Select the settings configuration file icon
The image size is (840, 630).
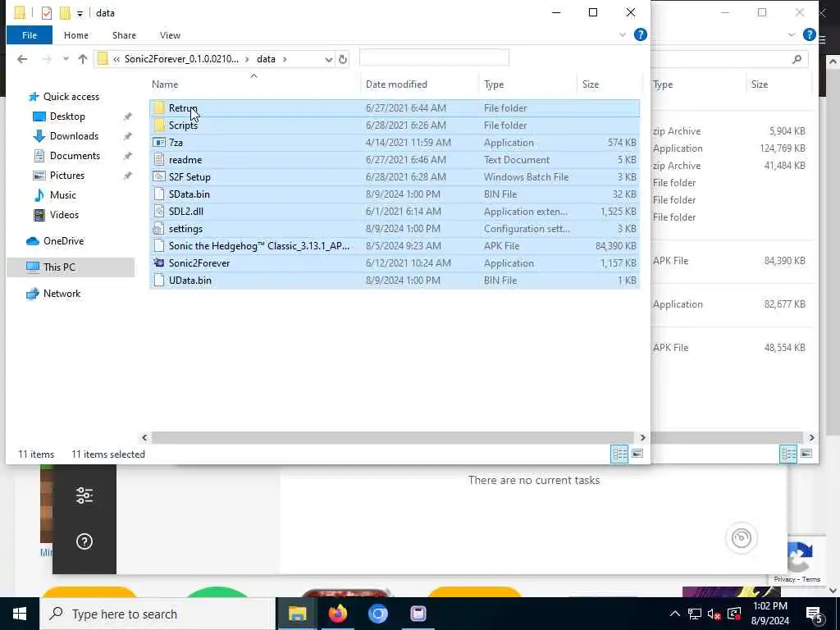click(x=159, y=229)
